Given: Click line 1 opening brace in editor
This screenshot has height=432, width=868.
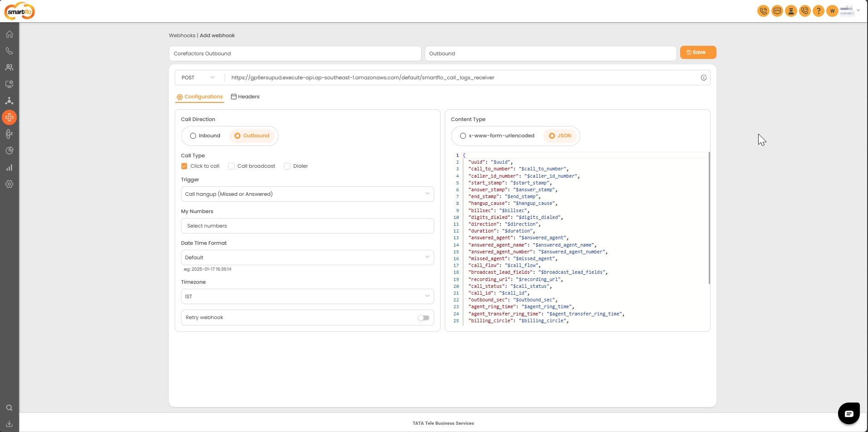Looking at the screenshot, I should pyautogui.click(x=464, y=155).
